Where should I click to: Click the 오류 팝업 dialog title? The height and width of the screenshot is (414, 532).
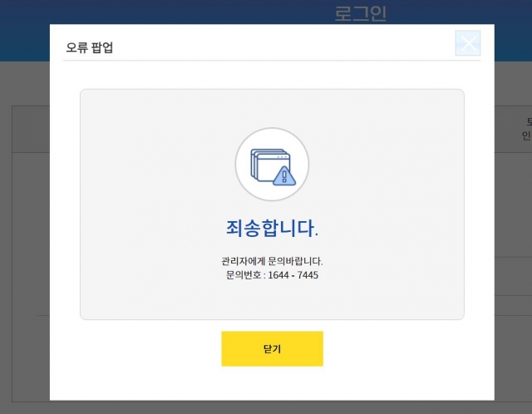click(x=89, y=47)
